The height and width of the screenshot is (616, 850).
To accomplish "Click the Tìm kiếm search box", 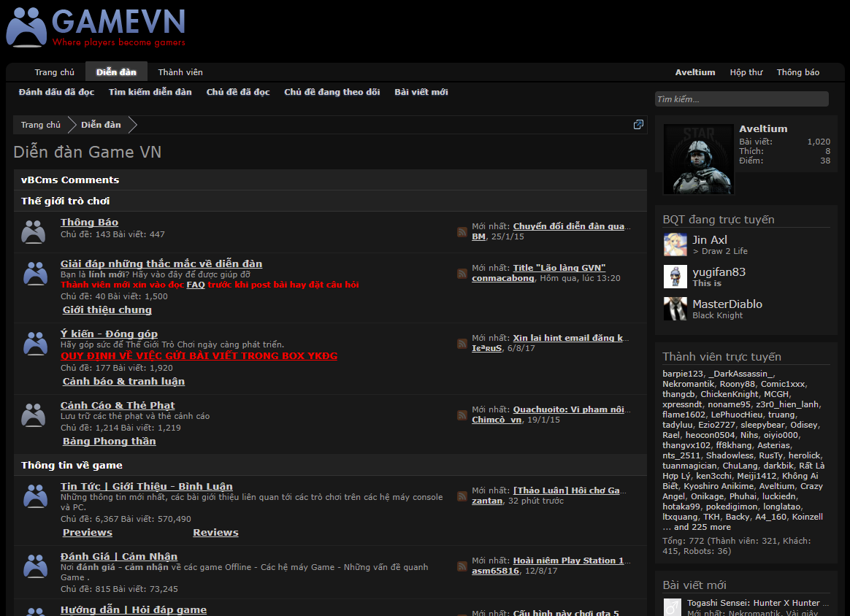I will (742, 99).
